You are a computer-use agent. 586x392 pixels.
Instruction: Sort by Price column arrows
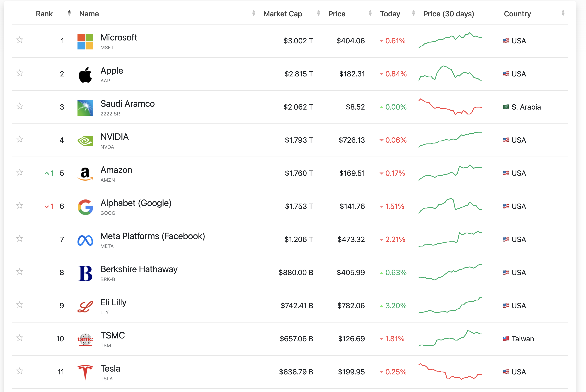click(x=370, y=13)
